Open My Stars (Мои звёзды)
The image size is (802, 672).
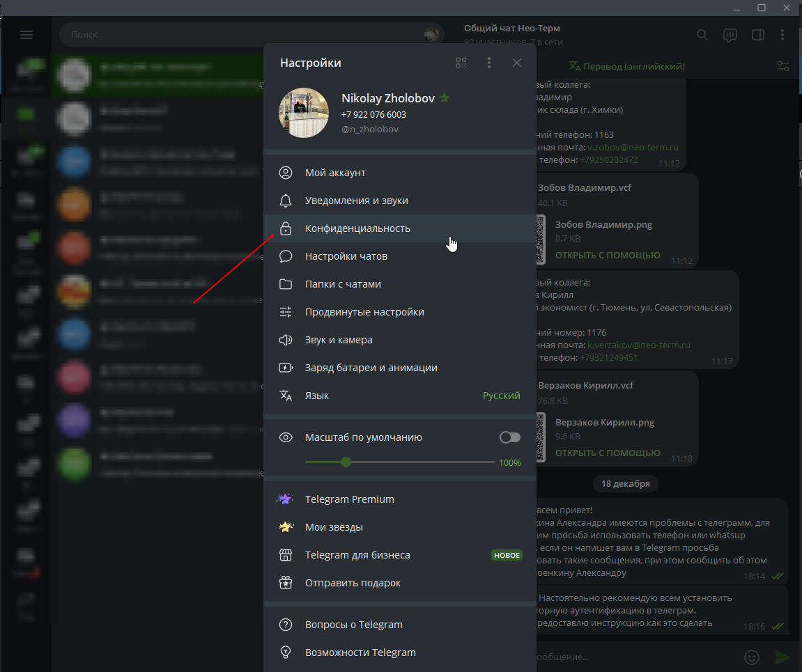coord(400,527)
